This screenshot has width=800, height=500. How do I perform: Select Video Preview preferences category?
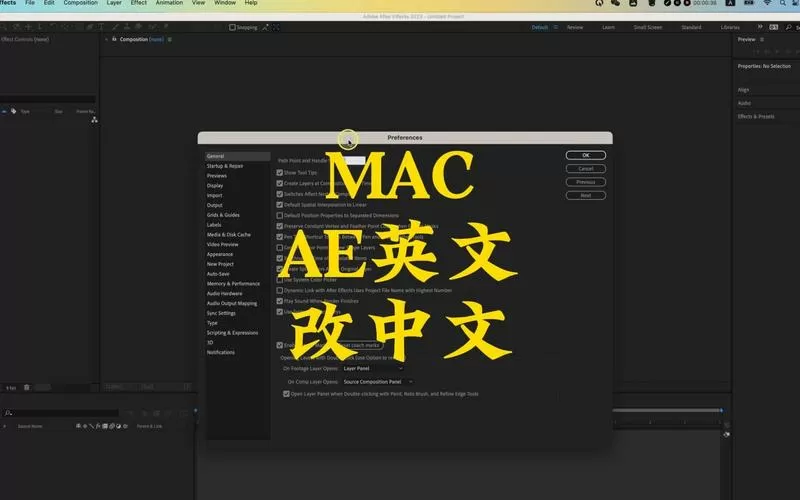[x=222, y=244]
